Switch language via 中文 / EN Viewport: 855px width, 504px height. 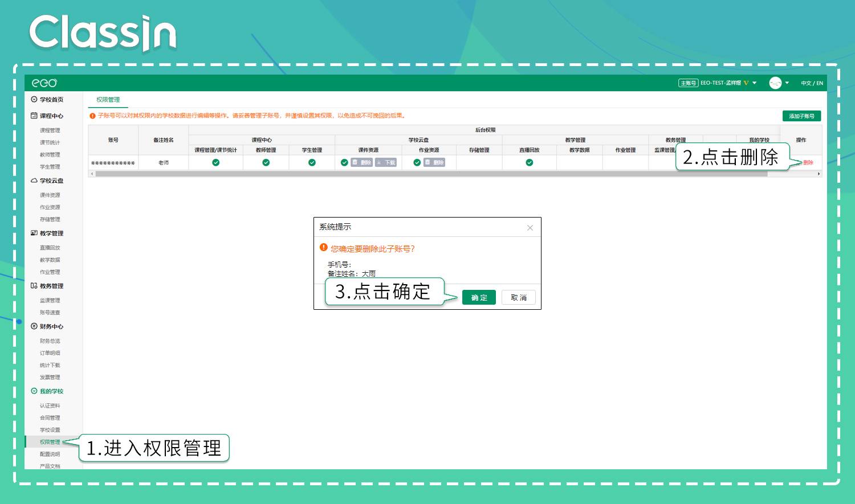pos(812,83)
